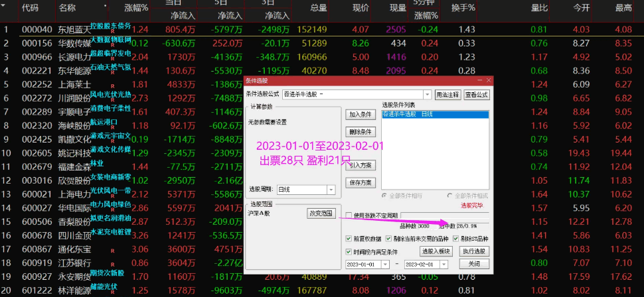Select stock name 华数传媒
The image size is (644, 297).
(75, 44)
